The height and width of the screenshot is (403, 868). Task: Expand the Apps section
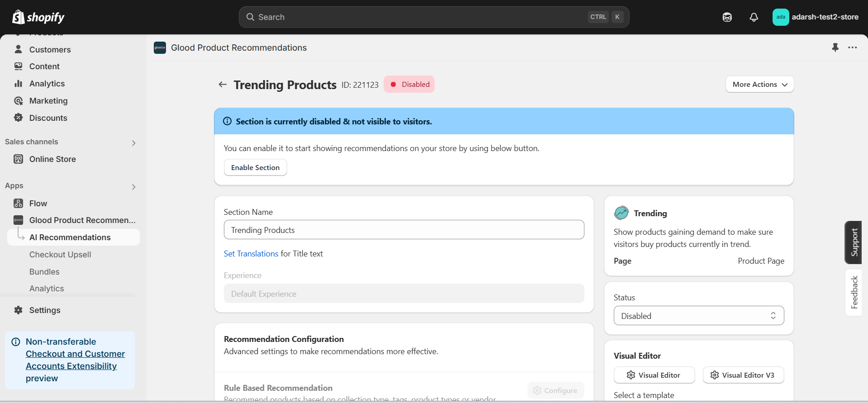point(133,187)
